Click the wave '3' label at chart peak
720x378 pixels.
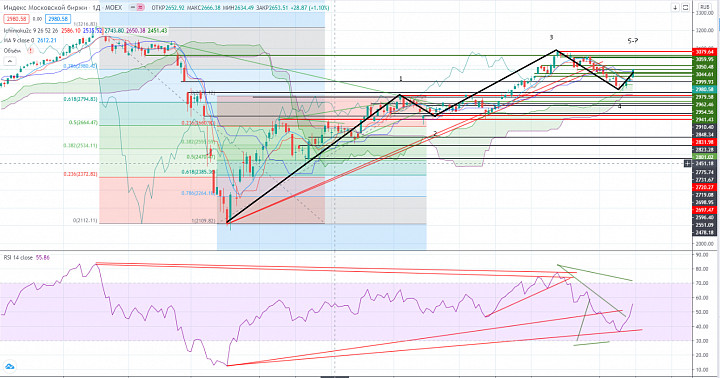[551, 38]
